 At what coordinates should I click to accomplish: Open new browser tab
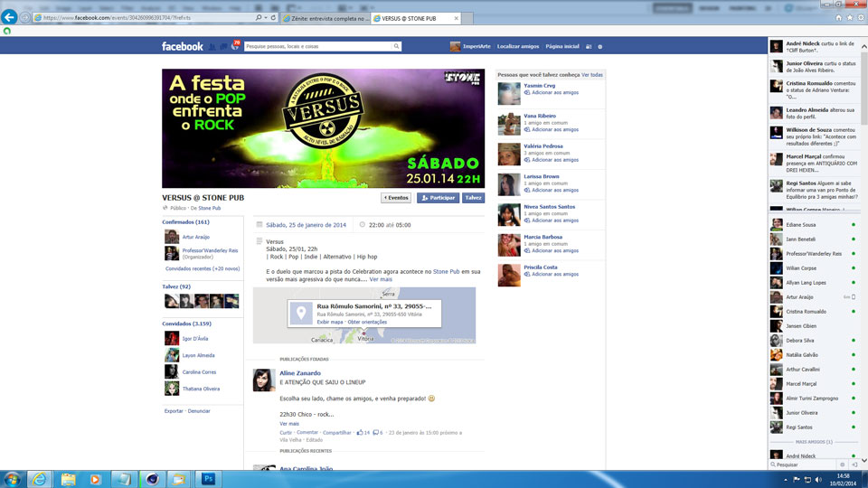point(467,18)
